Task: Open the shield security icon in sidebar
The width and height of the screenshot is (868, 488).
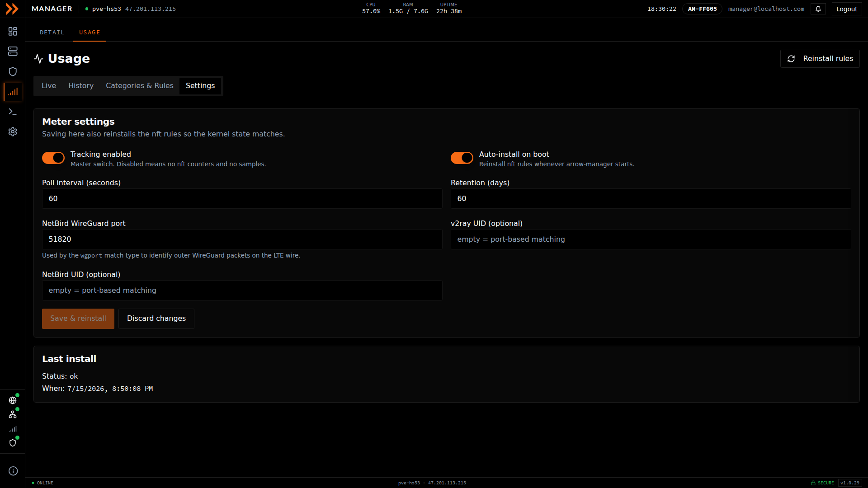Action: click(x=13, y=71)
